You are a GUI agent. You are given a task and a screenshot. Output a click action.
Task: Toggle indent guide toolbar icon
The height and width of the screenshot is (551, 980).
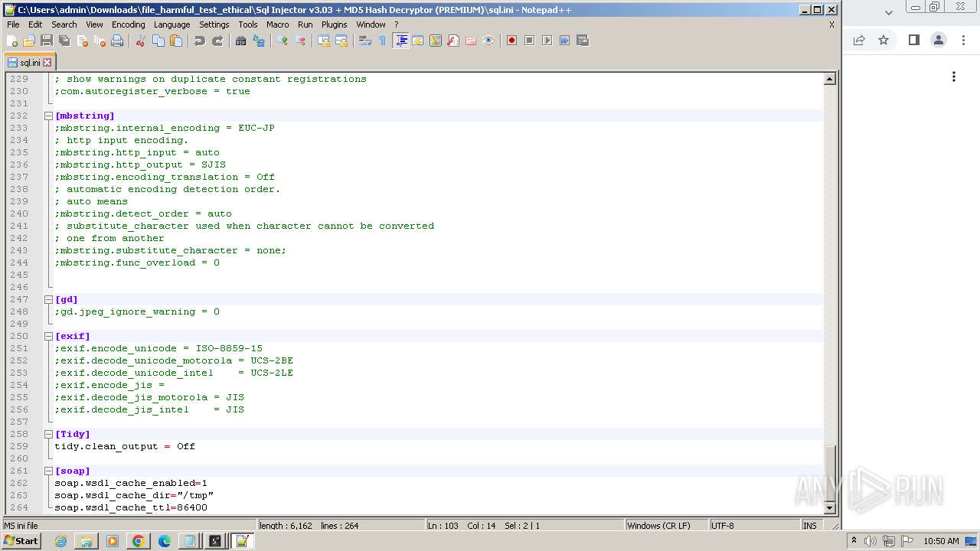point(400,41)
